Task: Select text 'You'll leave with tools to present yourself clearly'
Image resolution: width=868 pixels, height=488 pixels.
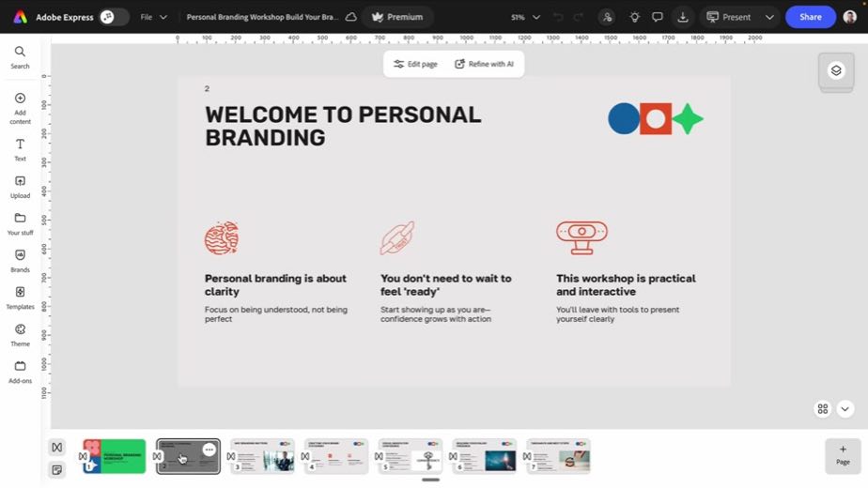Action: 618,314
